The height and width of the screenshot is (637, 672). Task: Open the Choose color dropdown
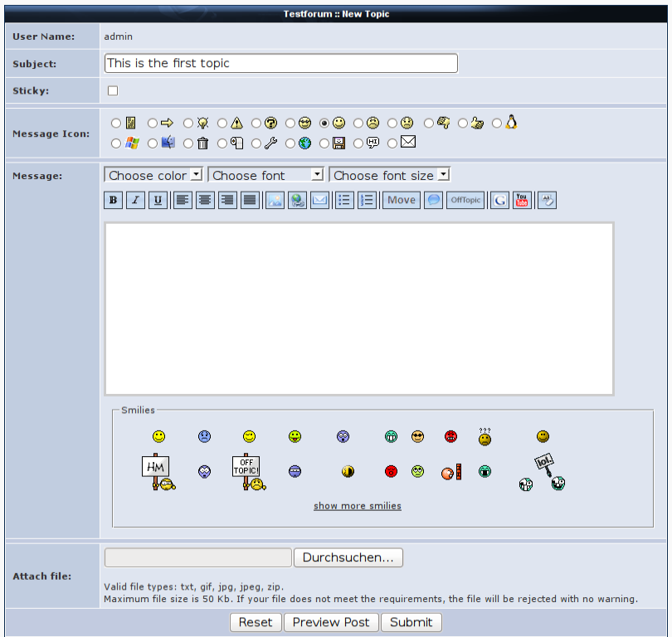pos(153,175)
